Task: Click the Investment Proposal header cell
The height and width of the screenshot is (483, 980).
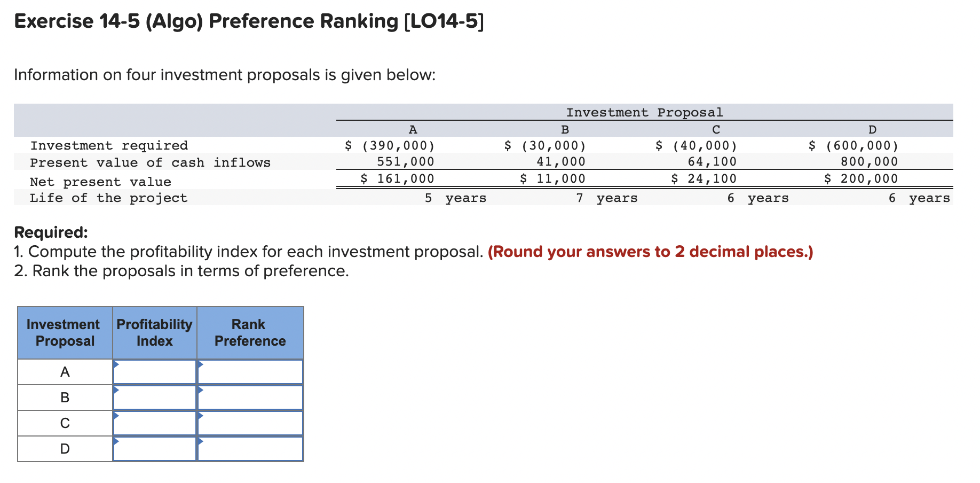Action: [645, 112]
